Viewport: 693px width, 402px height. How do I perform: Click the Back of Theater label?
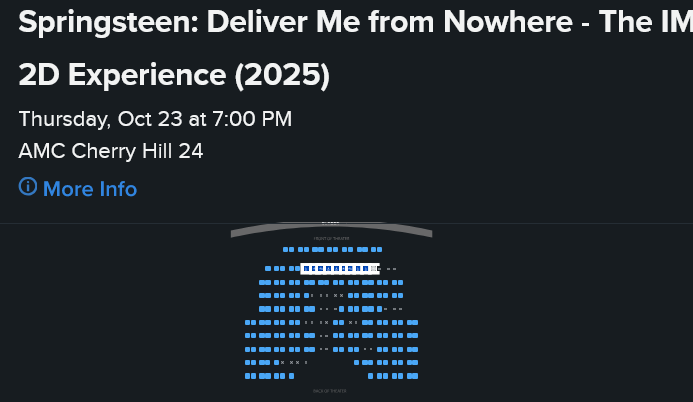click(x=328, y=391)
